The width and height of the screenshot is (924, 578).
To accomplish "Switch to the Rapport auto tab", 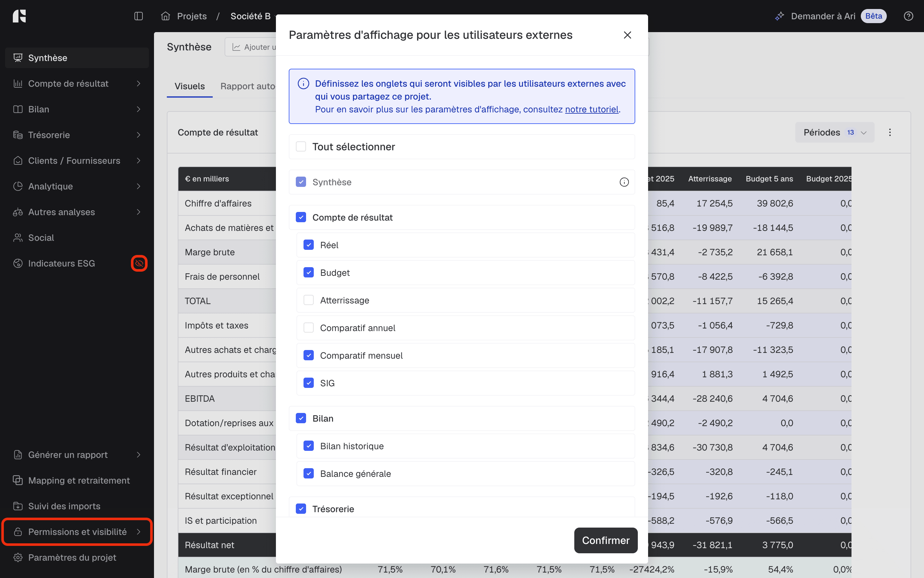I will (x=248, y=86).
